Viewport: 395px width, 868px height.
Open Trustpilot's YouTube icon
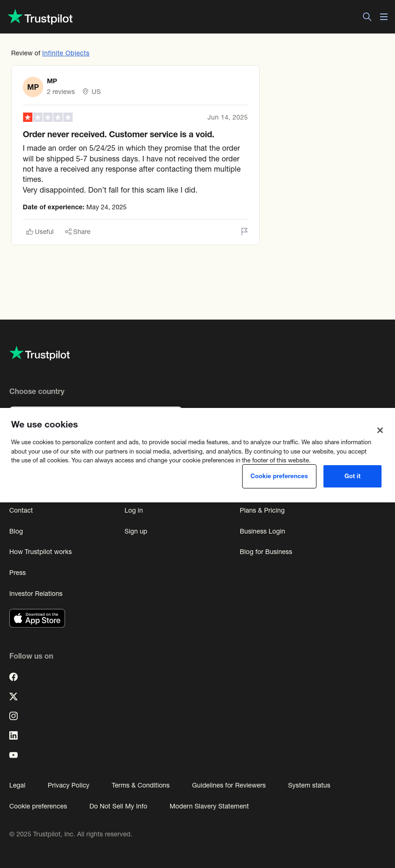click(x=13, y=755)
